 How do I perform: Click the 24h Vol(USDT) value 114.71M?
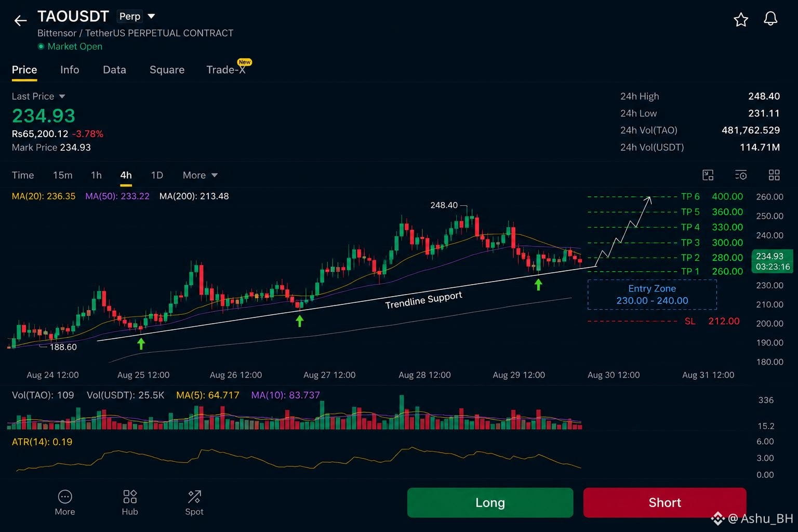point(760,148)
